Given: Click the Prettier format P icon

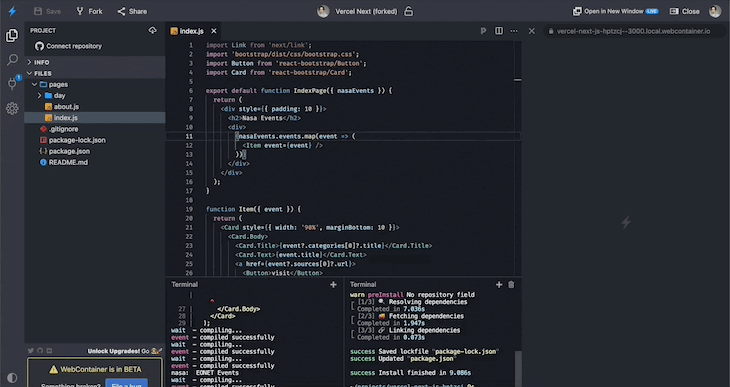Looking at the screenshot, I should pyautogui.click(x=483, y=31).
